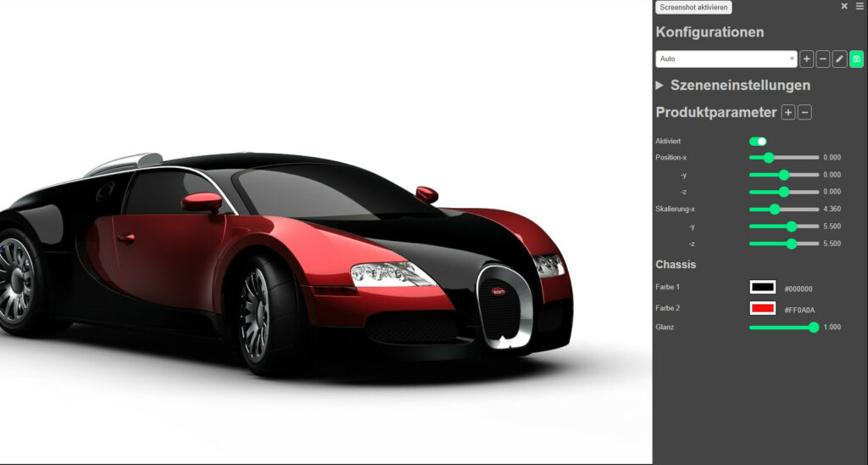This screenshot has width=868, height=465.
Task: Click the Skalierung-x value 4.360
Action: pos(832,209)
